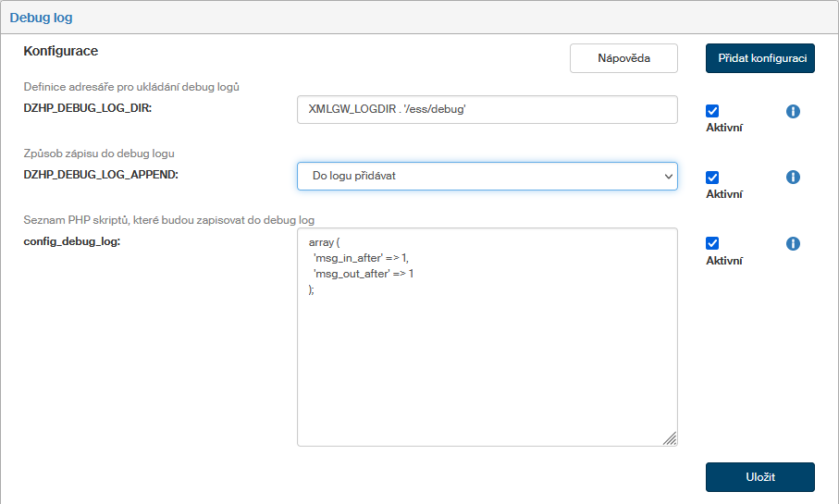
Task: Focus the XMLGW_LOGDIR path input field
Action: click(487, 109)
